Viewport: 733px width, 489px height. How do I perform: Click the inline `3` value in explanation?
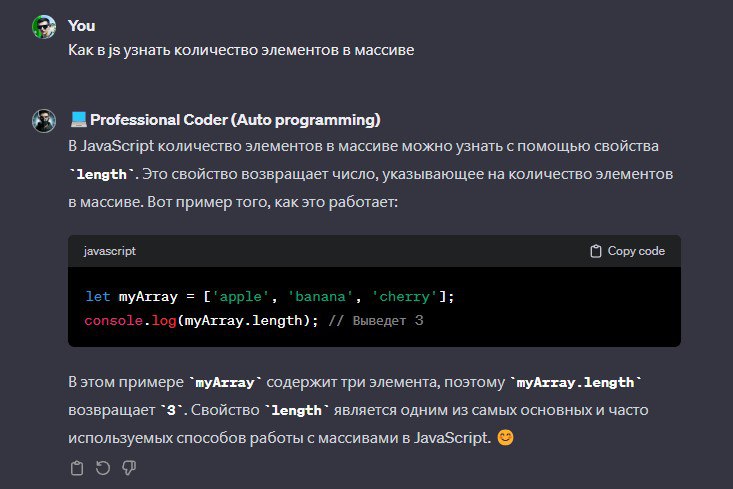pyautogui.click(x=171, y=410)
